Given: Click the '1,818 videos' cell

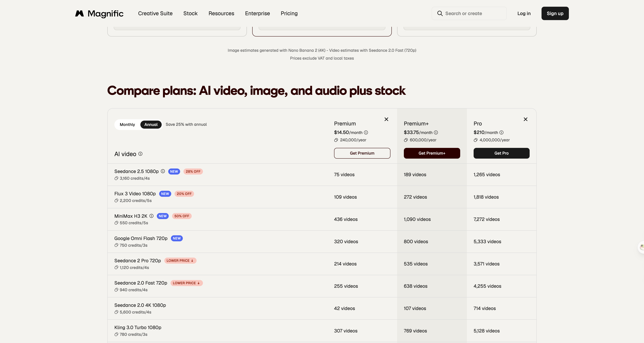Looking at the screenshot, I should [486, 197].
